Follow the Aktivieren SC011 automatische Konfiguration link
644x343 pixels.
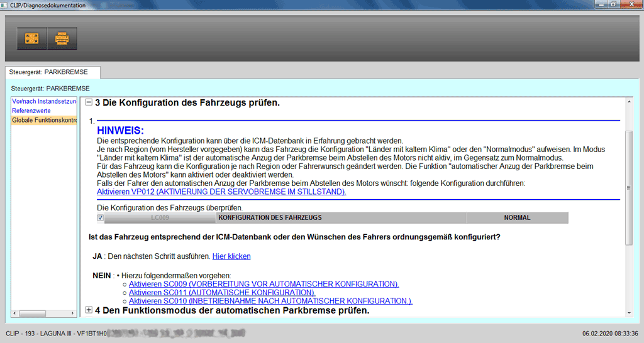222,293
